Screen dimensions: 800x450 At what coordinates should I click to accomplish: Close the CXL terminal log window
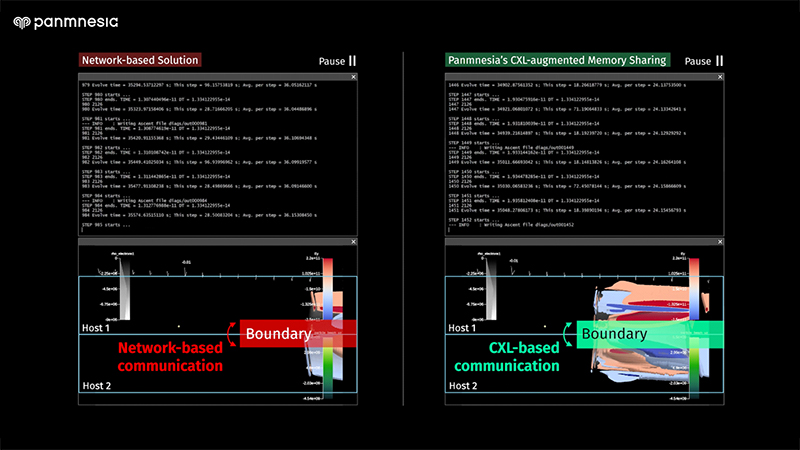tap(720, 77)
